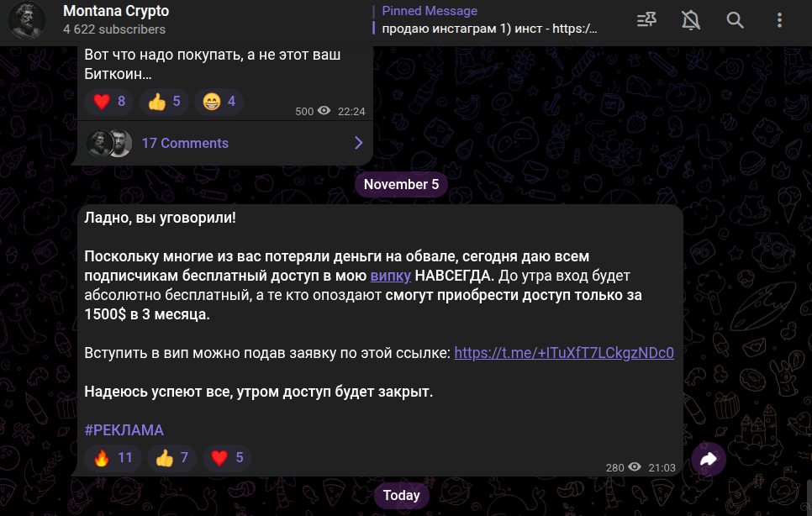Screen dimensions: 812x516
Task: Add fire reaction showing 11
Action: (x=113, y=458)
